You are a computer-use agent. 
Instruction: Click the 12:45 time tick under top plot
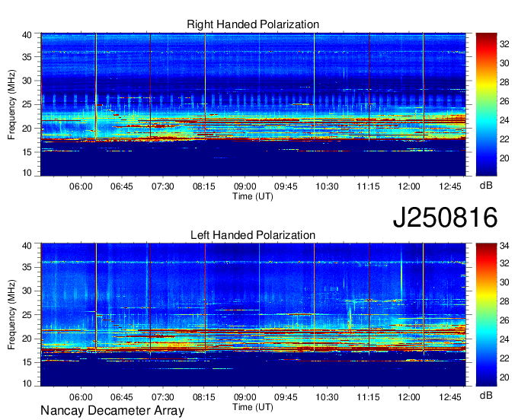point(450,186)
